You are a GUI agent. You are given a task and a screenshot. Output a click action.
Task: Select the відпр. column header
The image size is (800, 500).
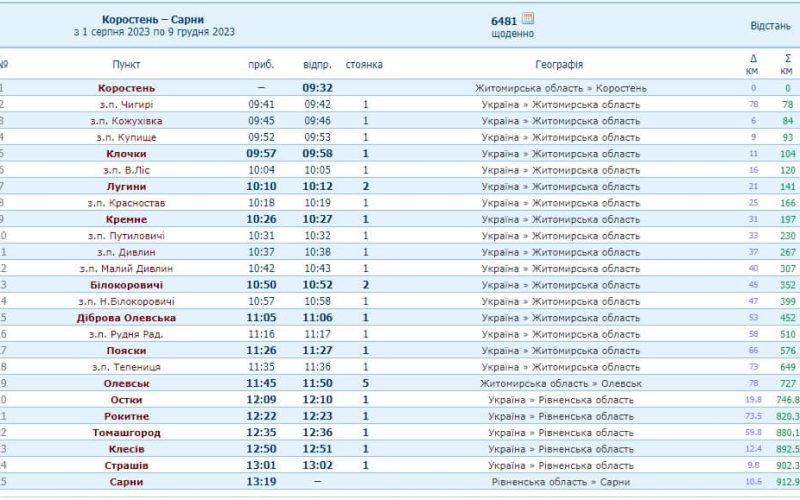tap(317, 64)
